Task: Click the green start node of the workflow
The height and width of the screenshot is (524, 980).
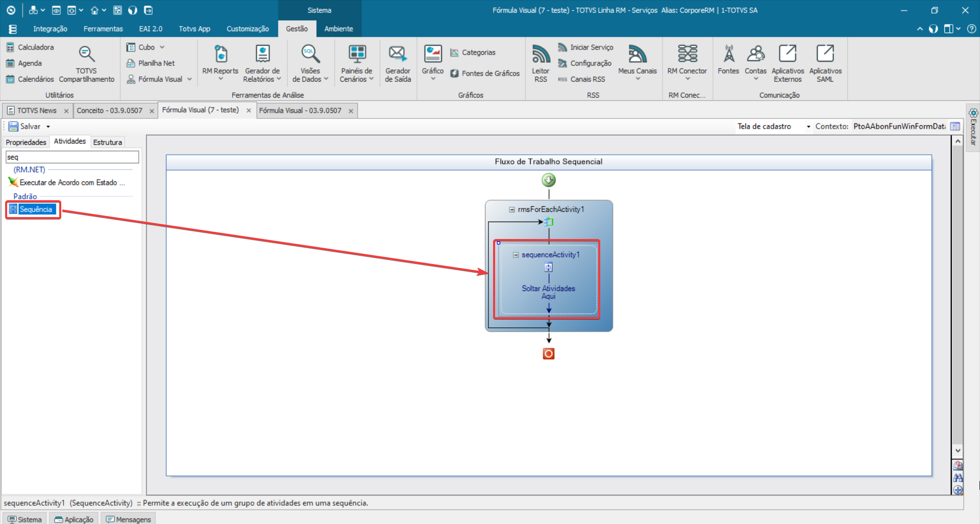Action: pos(549,180)
